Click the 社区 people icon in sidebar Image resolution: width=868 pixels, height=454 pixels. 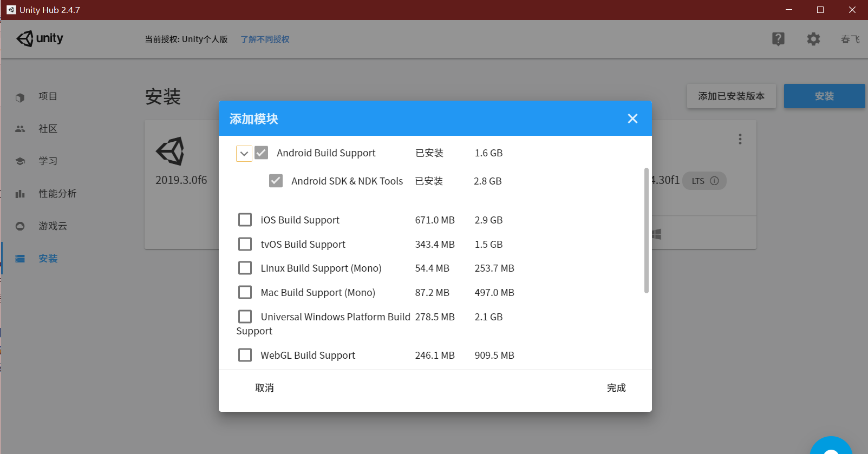(x=20, y=129)
